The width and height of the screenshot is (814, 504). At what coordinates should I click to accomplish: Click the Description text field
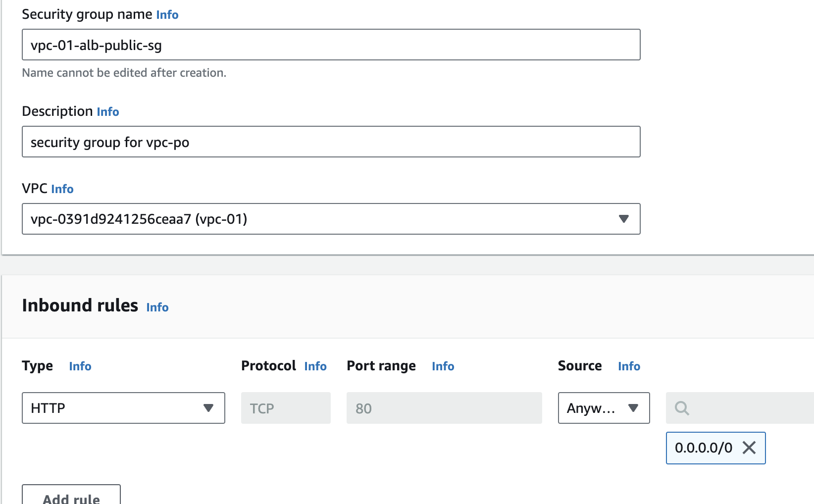tap(331, 142)
